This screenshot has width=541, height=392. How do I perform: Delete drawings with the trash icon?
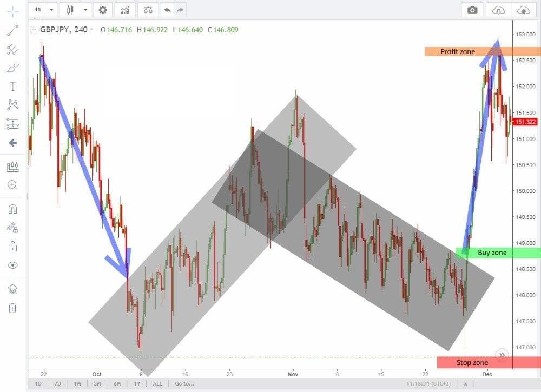12,308
